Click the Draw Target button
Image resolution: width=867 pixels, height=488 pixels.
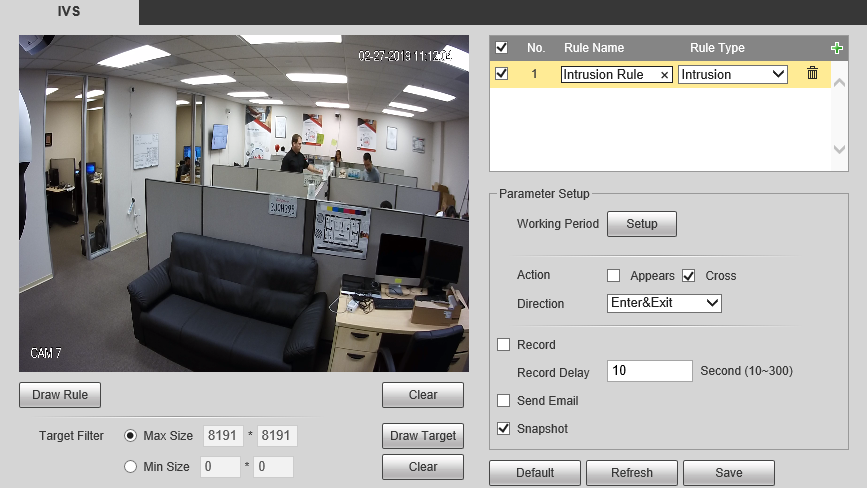pyautogui.click(x=422, y=435)
